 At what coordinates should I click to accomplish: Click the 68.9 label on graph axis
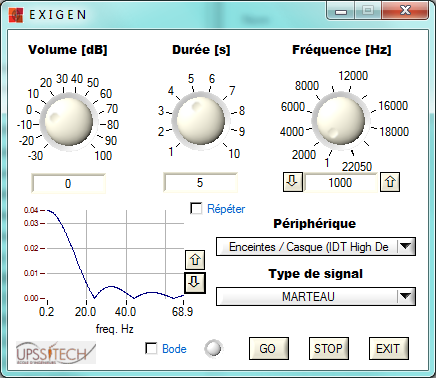182,312
